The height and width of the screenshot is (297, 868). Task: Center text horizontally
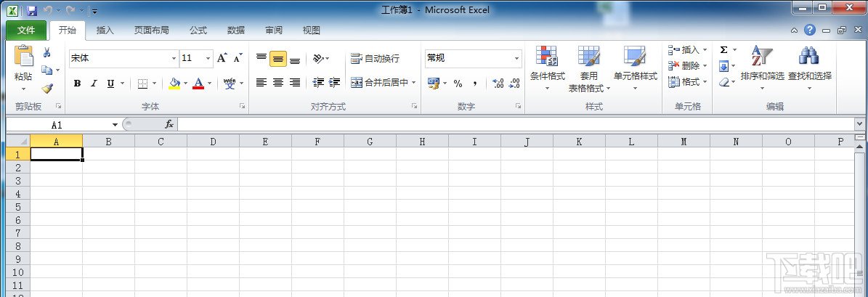tap(278, 82)
